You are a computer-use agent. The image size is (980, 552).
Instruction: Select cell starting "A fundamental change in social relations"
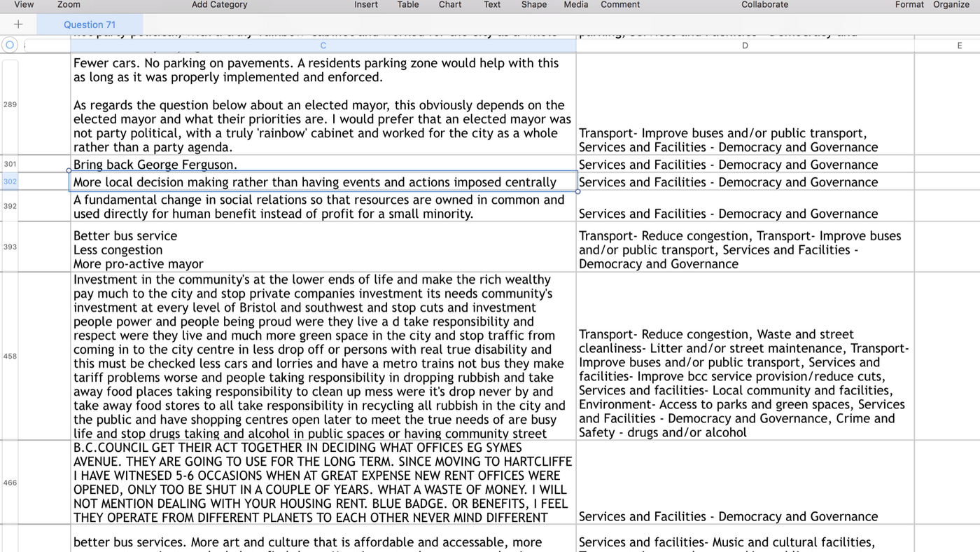(x=323, y=206)
